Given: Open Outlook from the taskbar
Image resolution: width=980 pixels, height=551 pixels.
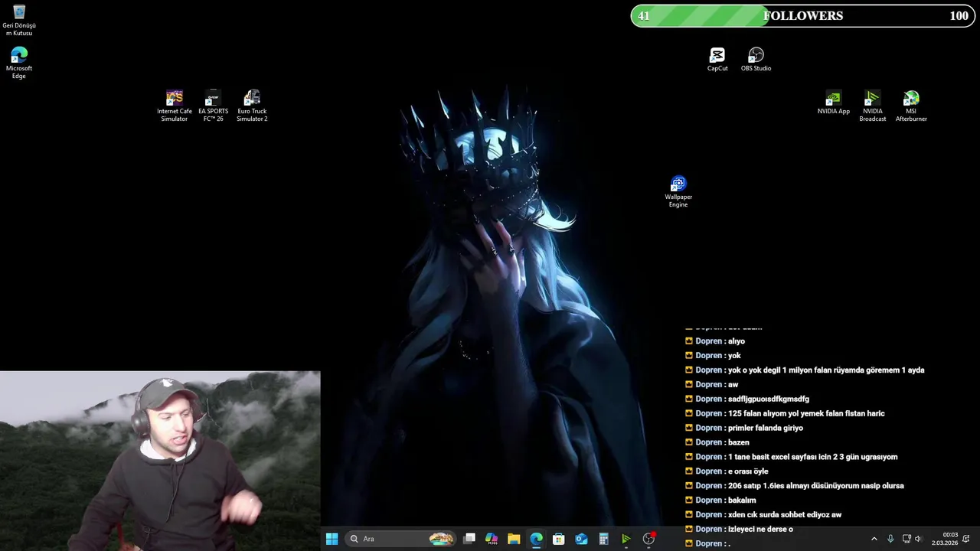Looking at the screenshot, I should pyautogui.click(x=581, y=539).
